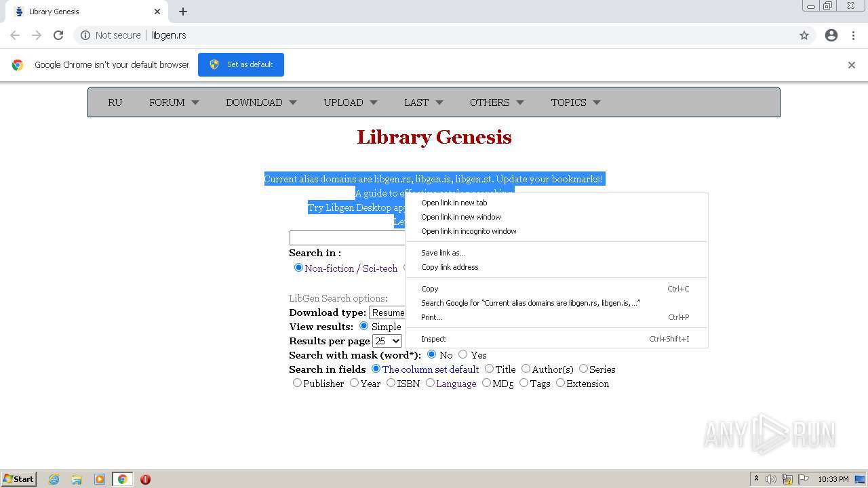The height and width of the screenshot is (488, 868).
Task: Open the Windows Start menu
Action: coord(19,479)
